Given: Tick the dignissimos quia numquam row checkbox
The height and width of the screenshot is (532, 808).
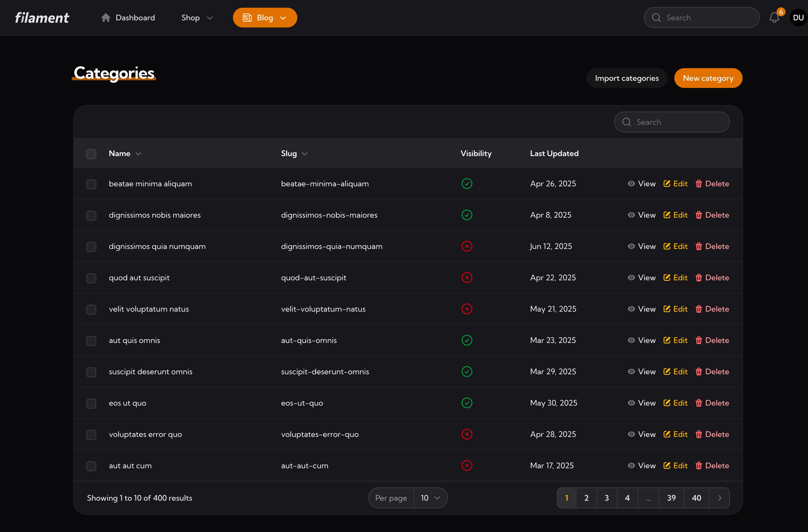Looking at the screenshot, I should click(x=91, y=247).
